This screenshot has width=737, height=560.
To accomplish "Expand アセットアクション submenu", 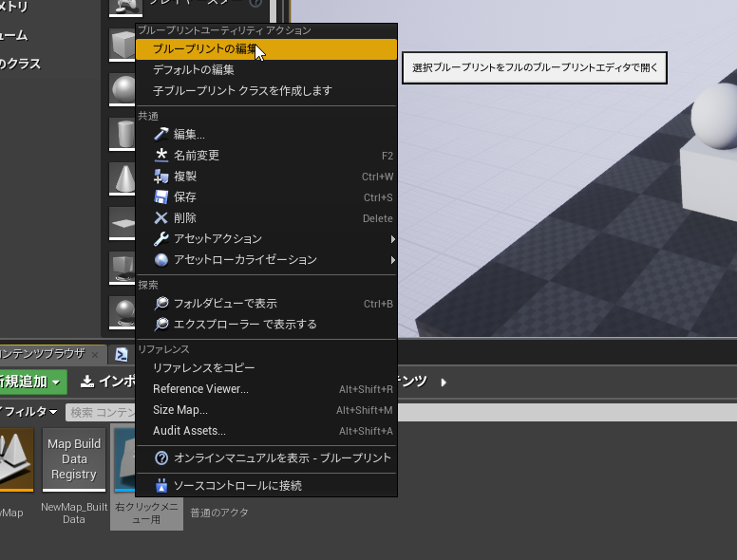I will click(x=266, y=239).
